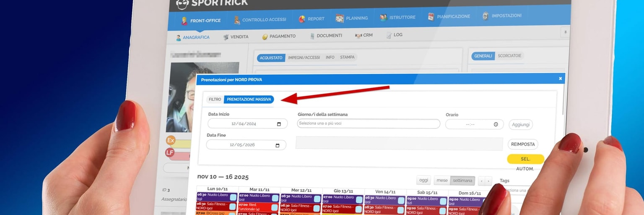Switch to the Impegni/Accessi tab
Image resolution: width=644 pixels, height=215 pixels.
pos(304,58)
